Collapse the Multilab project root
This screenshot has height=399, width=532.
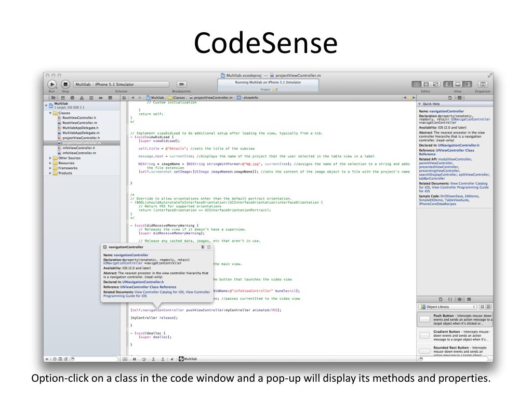click(46, 105)
